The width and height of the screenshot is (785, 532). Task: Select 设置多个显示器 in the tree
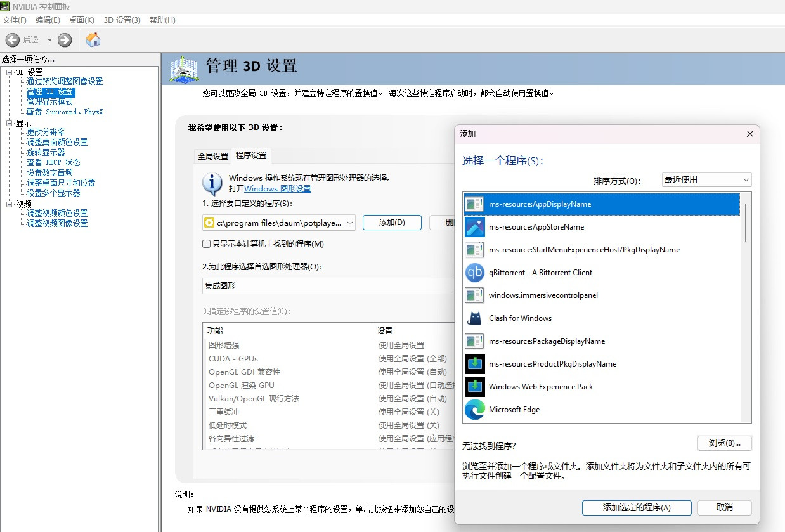coord(53,193)
